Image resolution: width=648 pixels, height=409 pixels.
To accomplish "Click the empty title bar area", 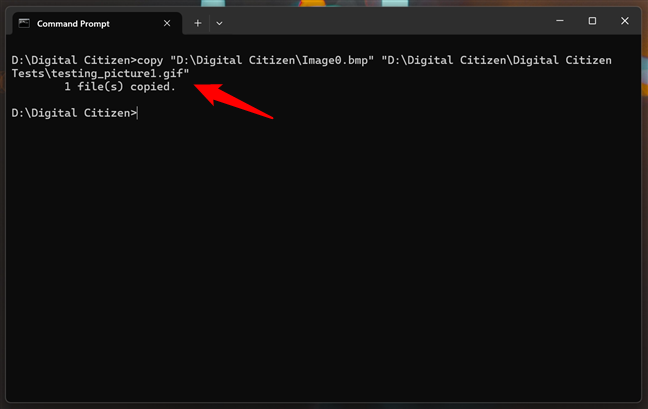I will pyautogui.click(x=380, y=22).
